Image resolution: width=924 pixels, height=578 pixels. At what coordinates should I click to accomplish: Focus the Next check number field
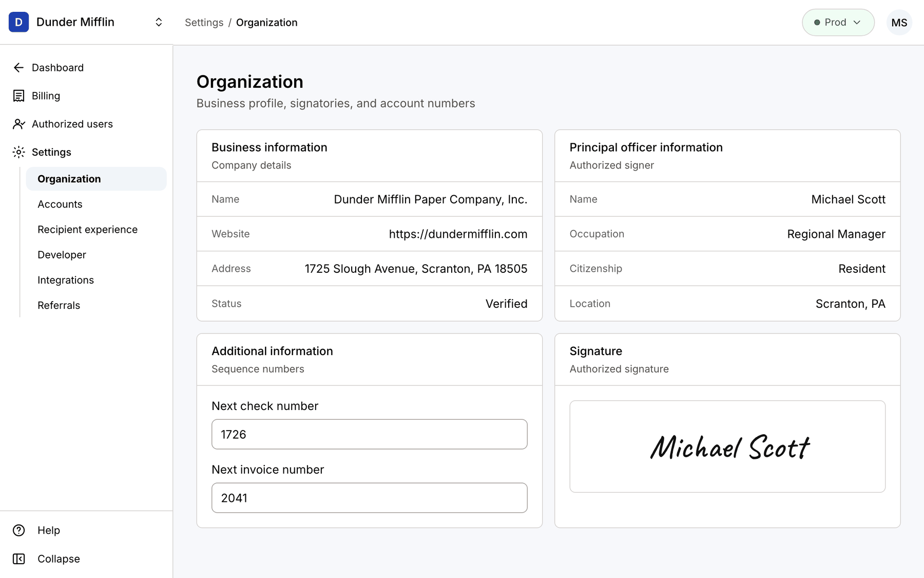tap(370, 434)
